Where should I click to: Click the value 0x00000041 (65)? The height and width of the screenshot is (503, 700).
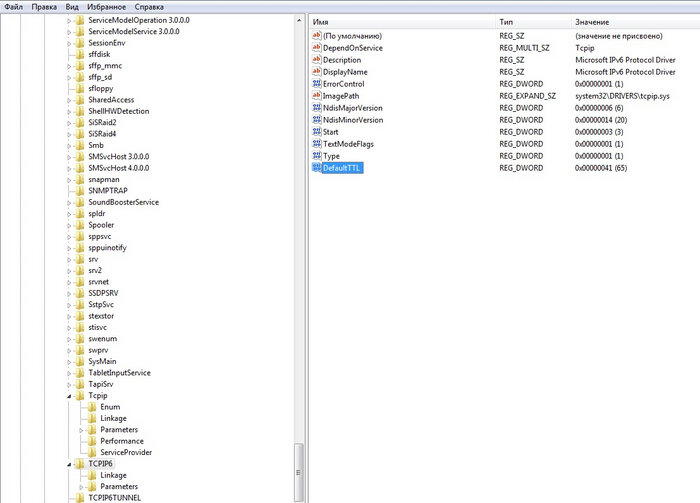(x=601, y=168)
